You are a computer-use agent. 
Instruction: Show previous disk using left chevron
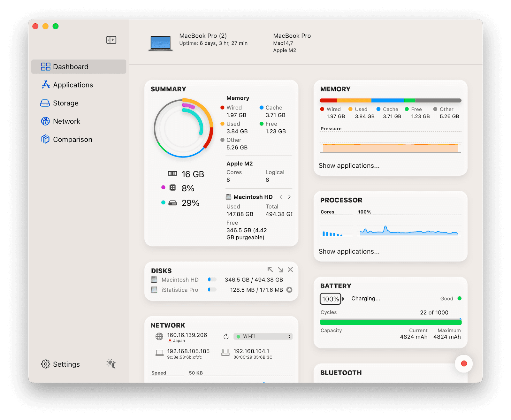(281, 197)
